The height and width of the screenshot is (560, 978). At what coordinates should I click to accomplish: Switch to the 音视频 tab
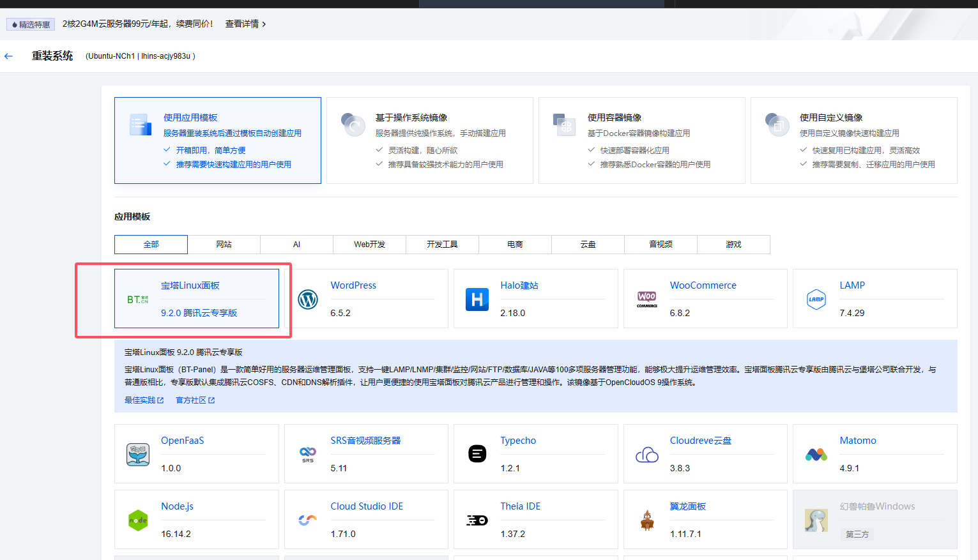661,245
